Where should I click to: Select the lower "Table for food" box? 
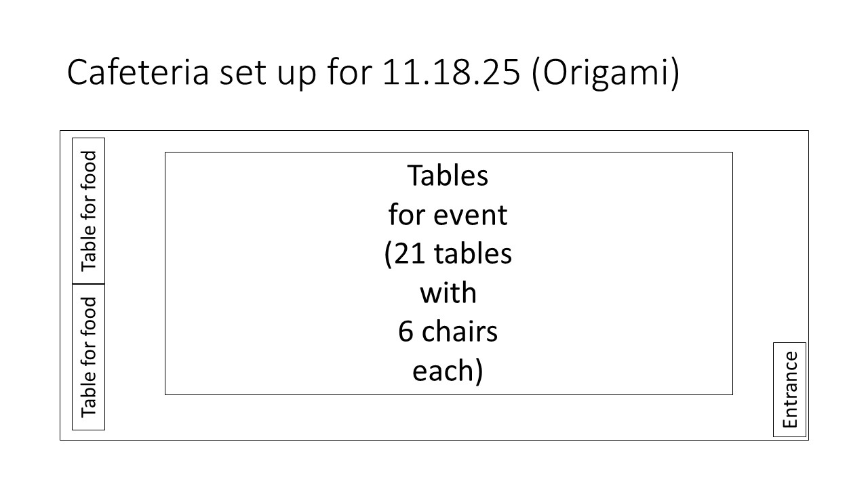(89, 357)
